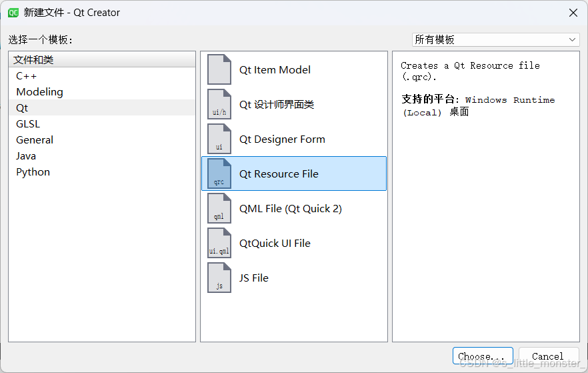Select QML File (Qt Quick 2) template

pyautogui.click(x=294, y=208)
